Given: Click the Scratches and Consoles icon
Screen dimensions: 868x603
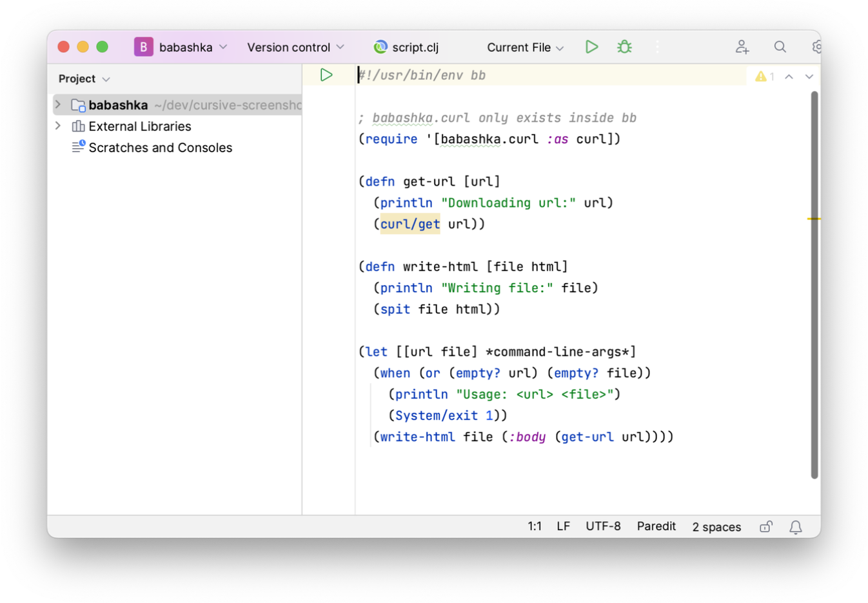Looking at the screenshot, I should coord(78,147).
